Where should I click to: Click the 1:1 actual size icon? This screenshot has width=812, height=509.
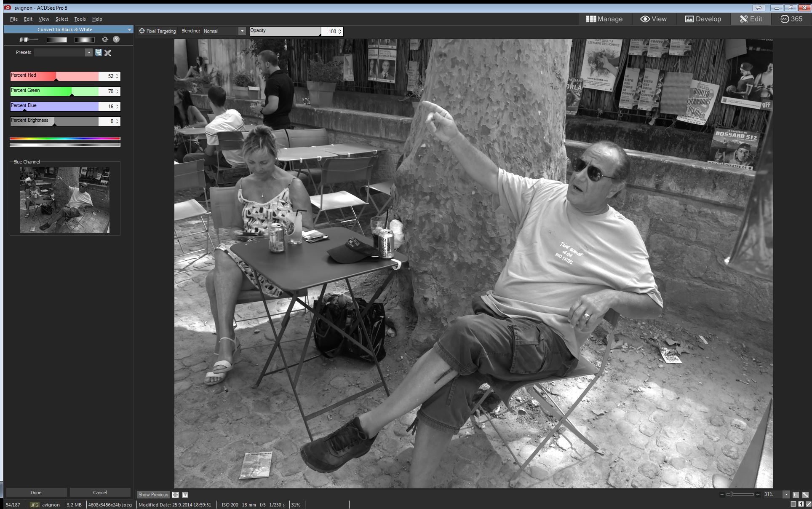[796, 495]
